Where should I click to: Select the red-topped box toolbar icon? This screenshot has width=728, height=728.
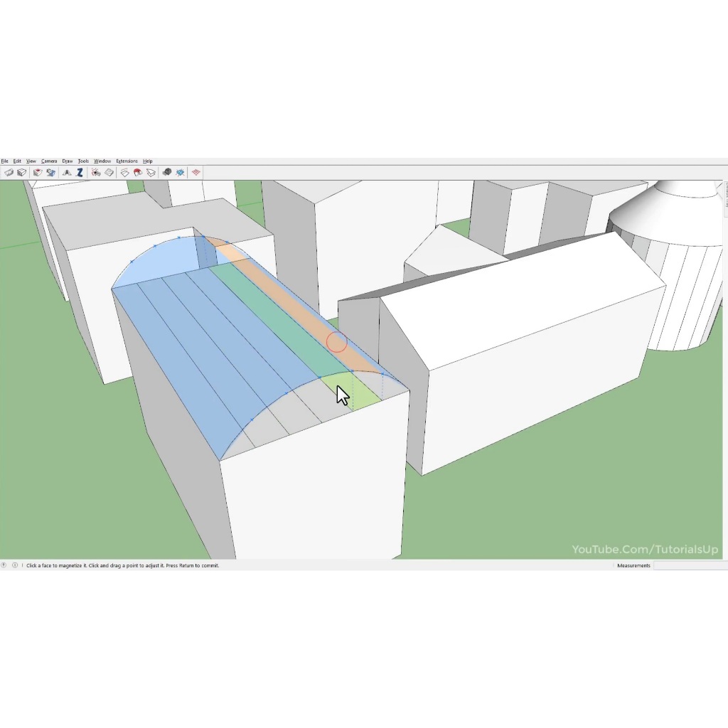click(x=38, y=173)
